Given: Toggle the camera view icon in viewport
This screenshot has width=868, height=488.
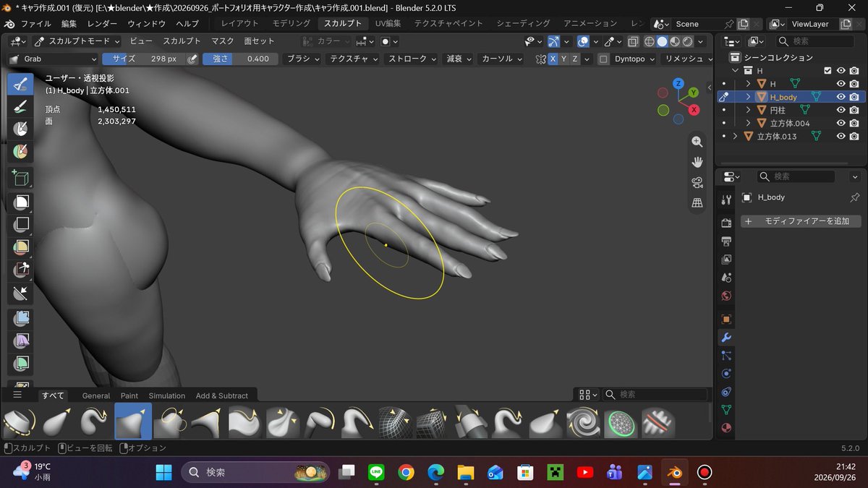Looking at the screenshot, I should [x=697, y=182].
